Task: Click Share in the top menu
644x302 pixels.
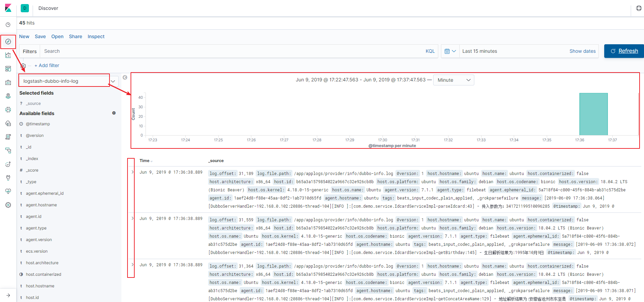Action: [x=75, y=36]
